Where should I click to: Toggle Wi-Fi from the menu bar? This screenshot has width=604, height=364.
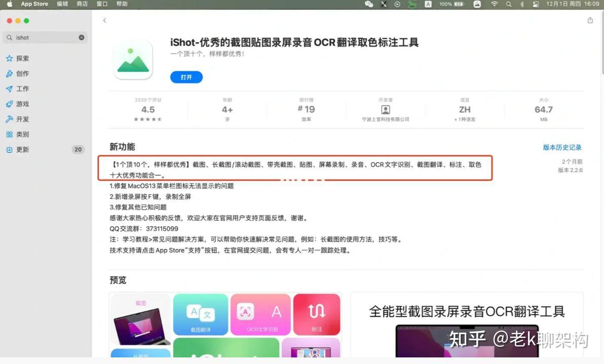[494, 4]
